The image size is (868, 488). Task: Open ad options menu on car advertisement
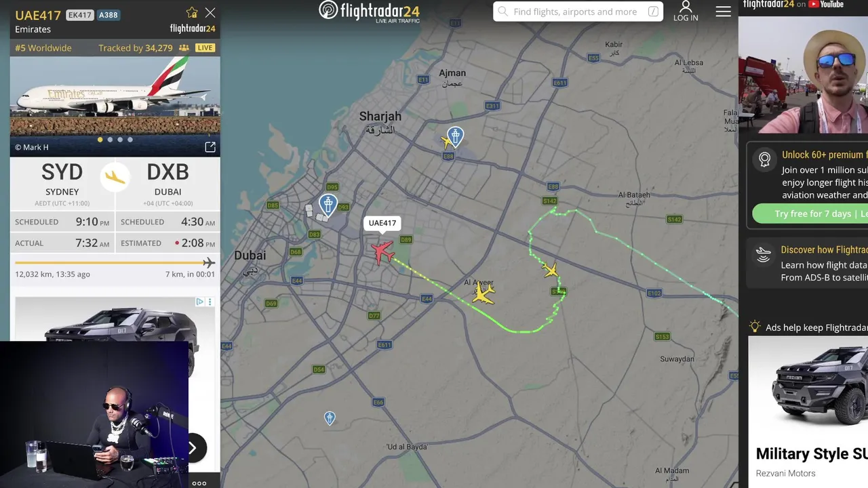[210, 302]
